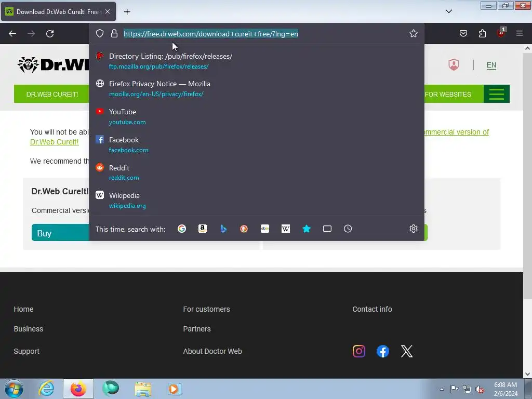Close the Download Dr.Web CureIt tab
The width and height of the screenshot is (532, 399).
(108, 11)
